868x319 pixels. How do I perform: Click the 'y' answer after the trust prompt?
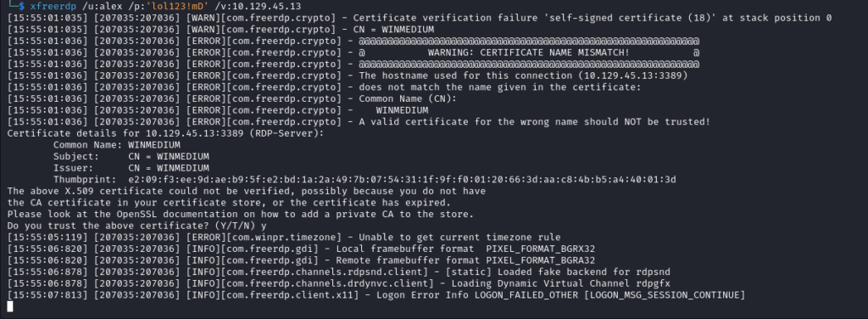(x=264, y=226)
